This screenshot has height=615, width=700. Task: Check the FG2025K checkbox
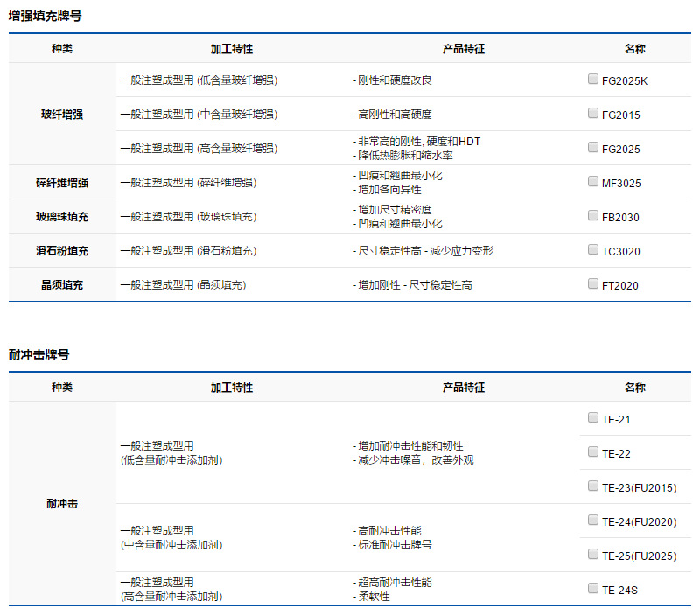point(593,79)
